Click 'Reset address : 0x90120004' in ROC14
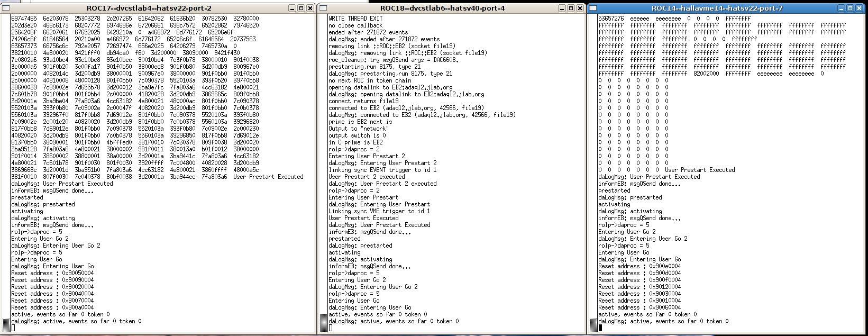 pyautogui.click(x=639, y=287)
